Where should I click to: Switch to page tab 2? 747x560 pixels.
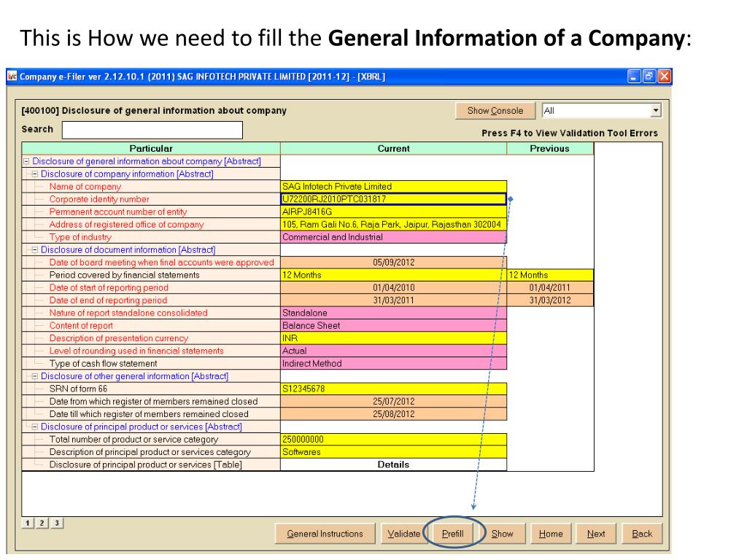pos(42,523)
